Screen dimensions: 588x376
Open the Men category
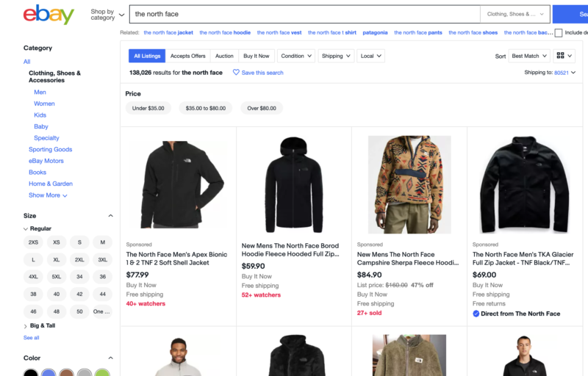(x=40, y=92)
